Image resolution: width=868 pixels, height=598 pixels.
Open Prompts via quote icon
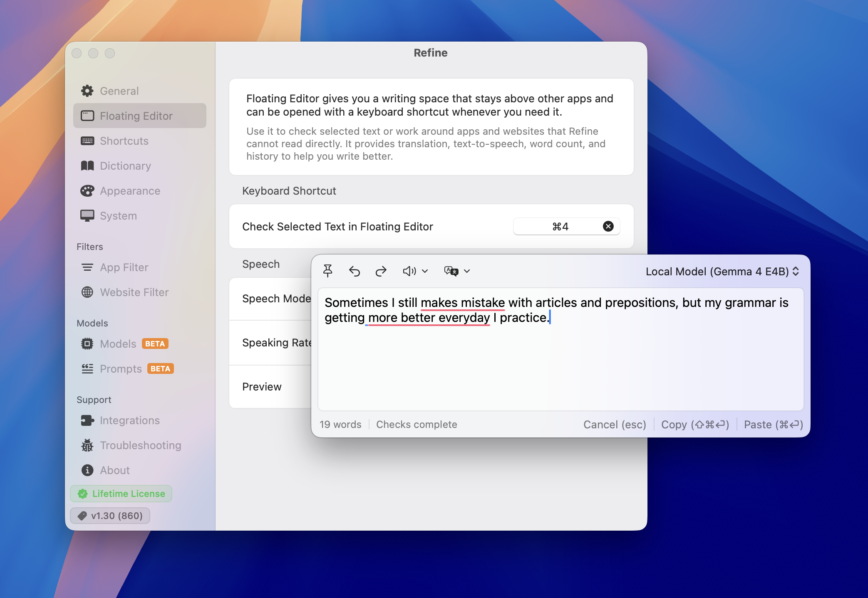(x=87, y=369)
